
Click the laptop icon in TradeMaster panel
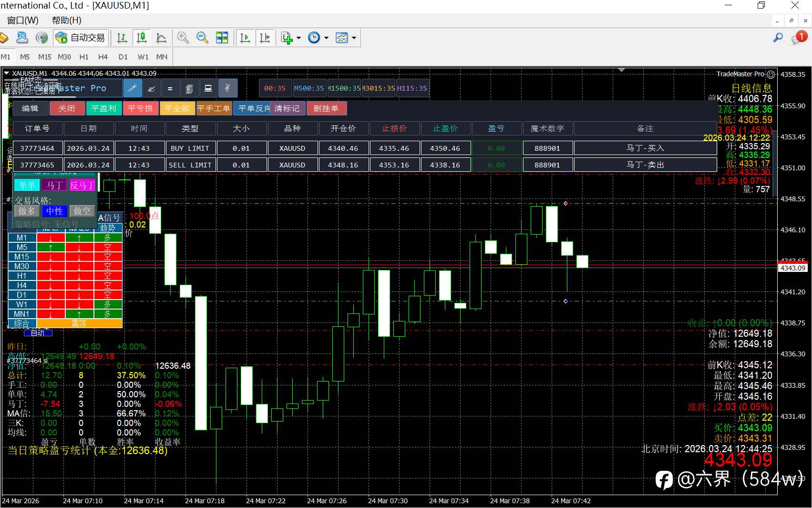click(208, 88)
